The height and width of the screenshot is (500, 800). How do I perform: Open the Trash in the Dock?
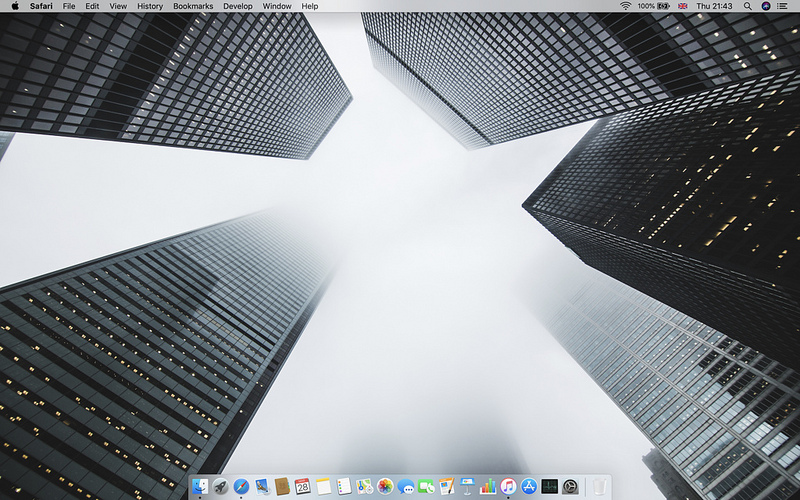[599, 486]
